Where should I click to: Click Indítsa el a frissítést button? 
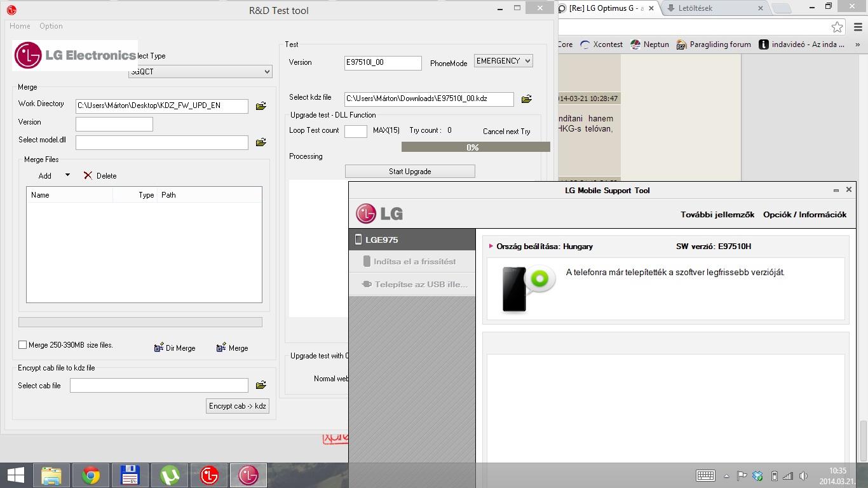412,261
